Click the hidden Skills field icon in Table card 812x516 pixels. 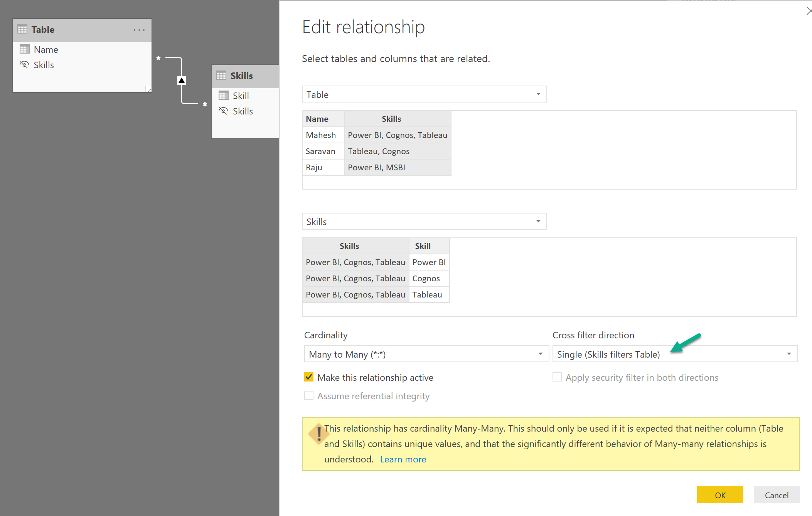pos(24,64)
